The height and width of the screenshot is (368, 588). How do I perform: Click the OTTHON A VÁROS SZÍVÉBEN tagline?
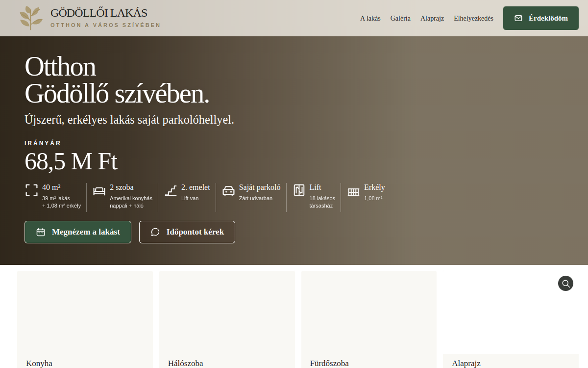point(105,25)
